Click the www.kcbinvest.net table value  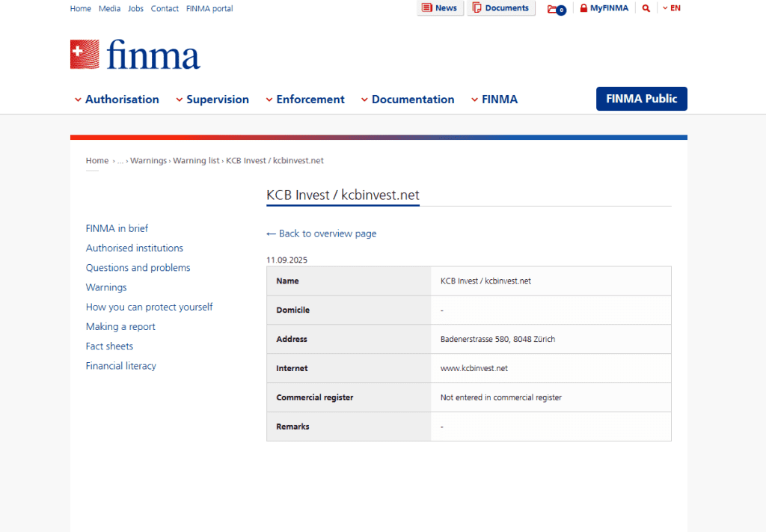point(474,368)
